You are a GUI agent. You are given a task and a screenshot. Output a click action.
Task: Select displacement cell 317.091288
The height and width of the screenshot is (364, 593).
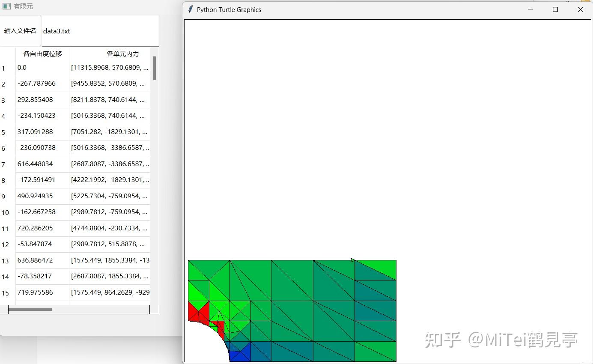(x=42, y=132)
